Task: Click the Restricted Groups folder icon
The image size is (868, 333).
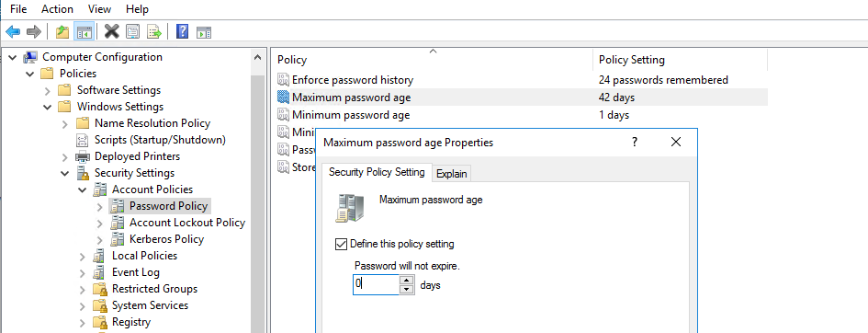Action: [99, 289]
